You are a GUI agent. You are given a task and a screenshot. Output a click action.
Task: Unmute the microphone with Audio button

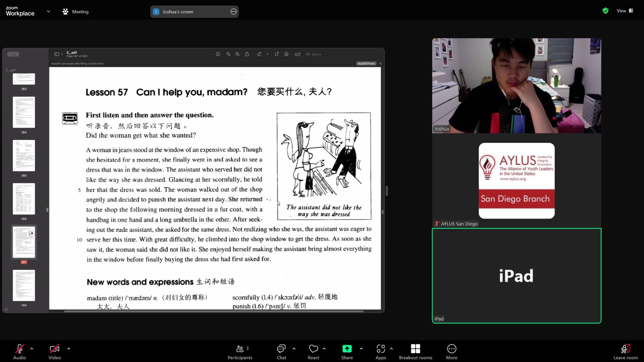[19, 352]
